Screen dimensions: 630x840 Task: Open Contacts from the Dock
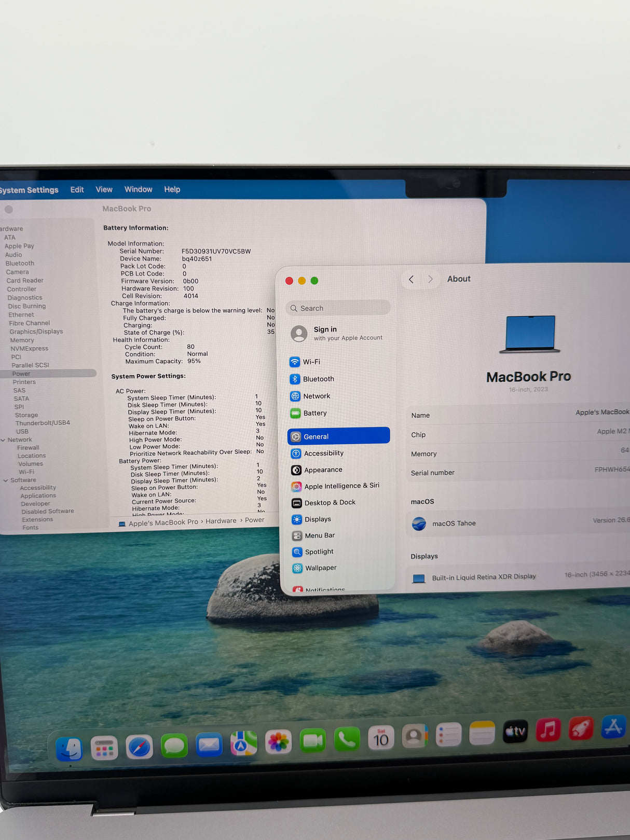coord(415,736)
